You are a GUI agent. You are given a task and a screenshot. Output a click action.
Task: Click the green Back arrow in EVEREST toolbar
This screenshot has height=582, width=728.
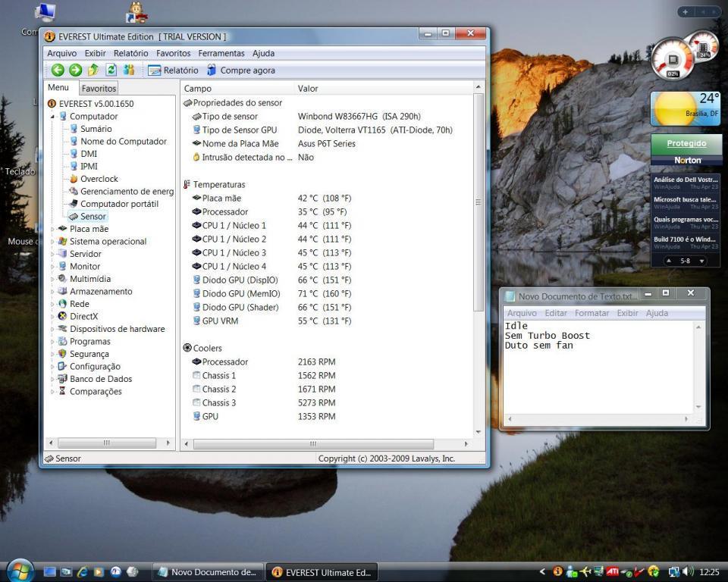58,70
